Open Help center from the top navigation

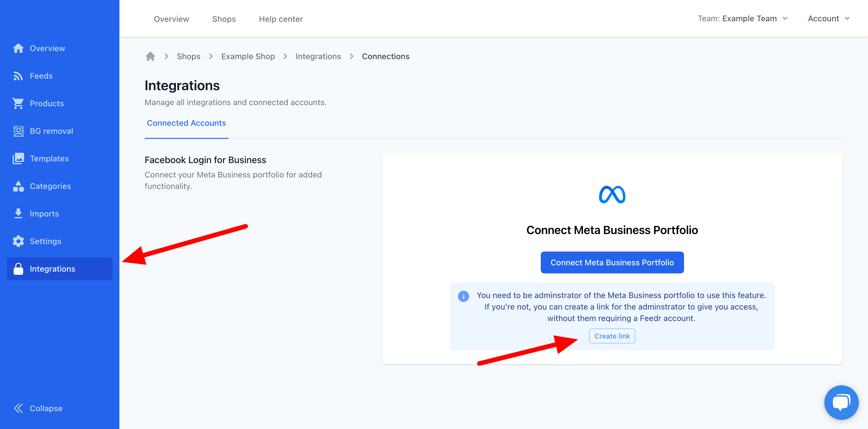point(281,19)
